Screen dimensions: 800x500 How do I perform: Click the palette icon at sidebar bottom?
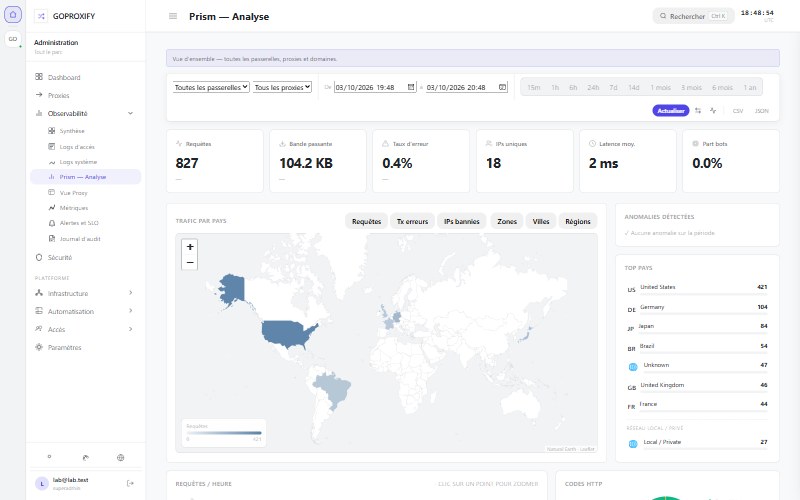[85, 458]
